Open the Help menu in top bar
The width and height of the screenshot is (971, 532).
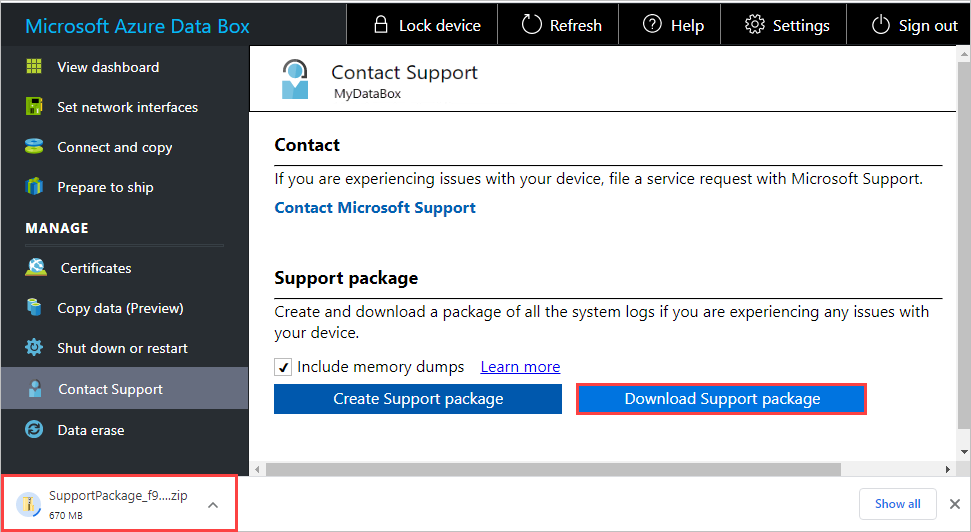(x=673, y=26)
